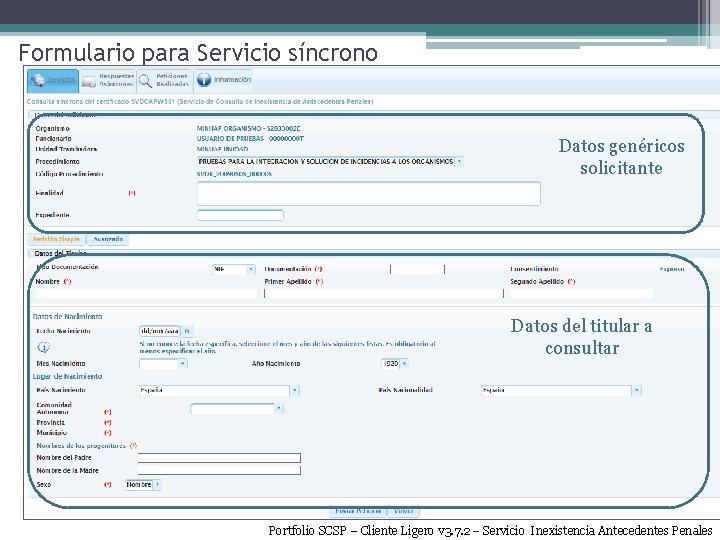Image resolution: width=720 pixels, height=540 pixels.
Task: Open the Sexo dropdown
Action: [143, 484]
